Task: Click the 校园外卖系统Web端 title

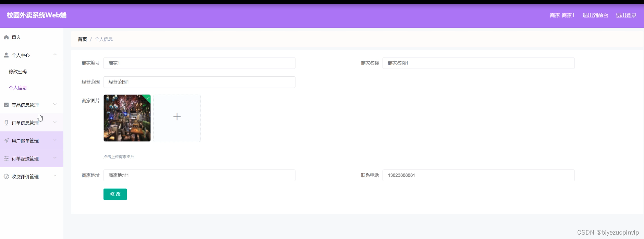Action: coord(37,15)
